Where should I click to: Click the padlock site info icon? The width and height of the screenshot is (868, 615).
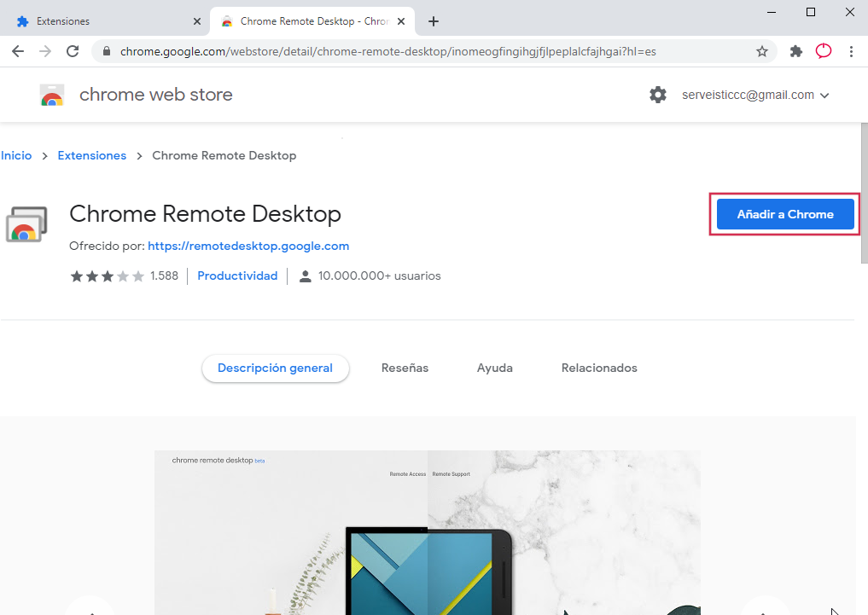click(107, 51)
